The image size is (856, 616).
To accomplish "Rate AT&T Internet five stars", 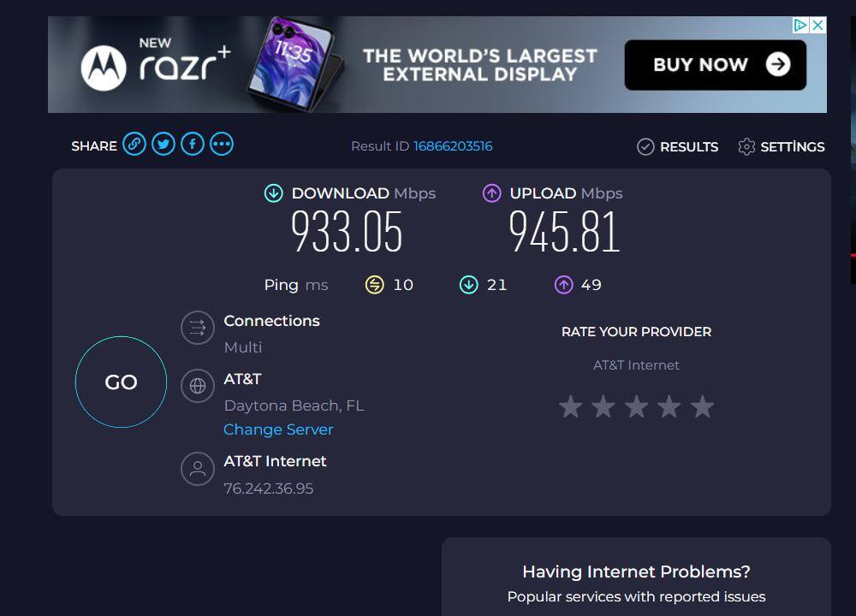I will point(702,407).
